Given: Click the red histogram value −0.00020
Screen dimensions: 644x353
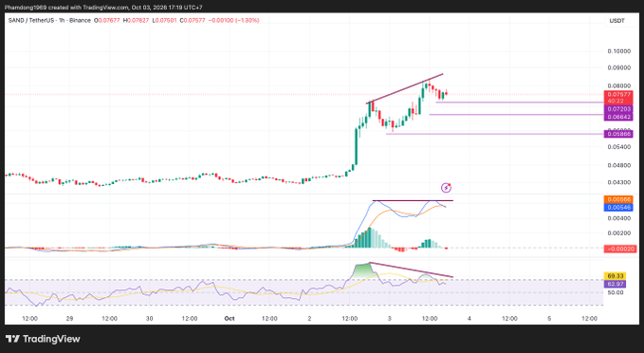Looking at the screenshot, I should (620, 249).
